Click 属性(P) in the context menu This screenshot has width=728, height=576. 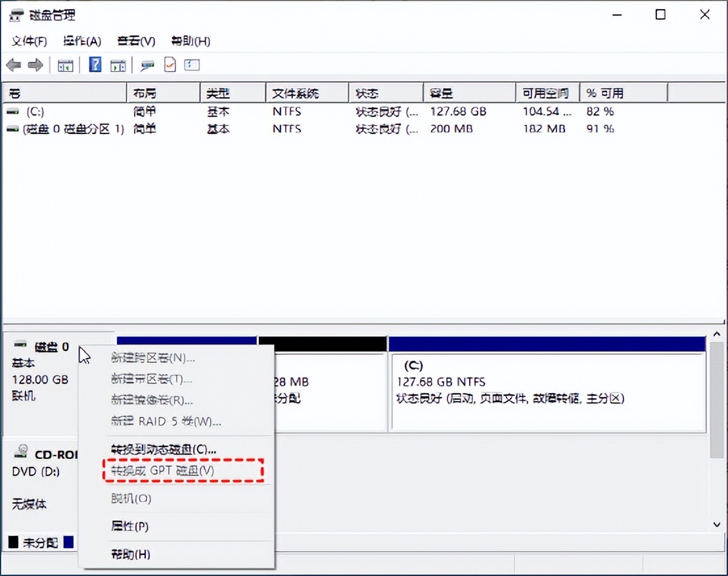pos(129,526)
